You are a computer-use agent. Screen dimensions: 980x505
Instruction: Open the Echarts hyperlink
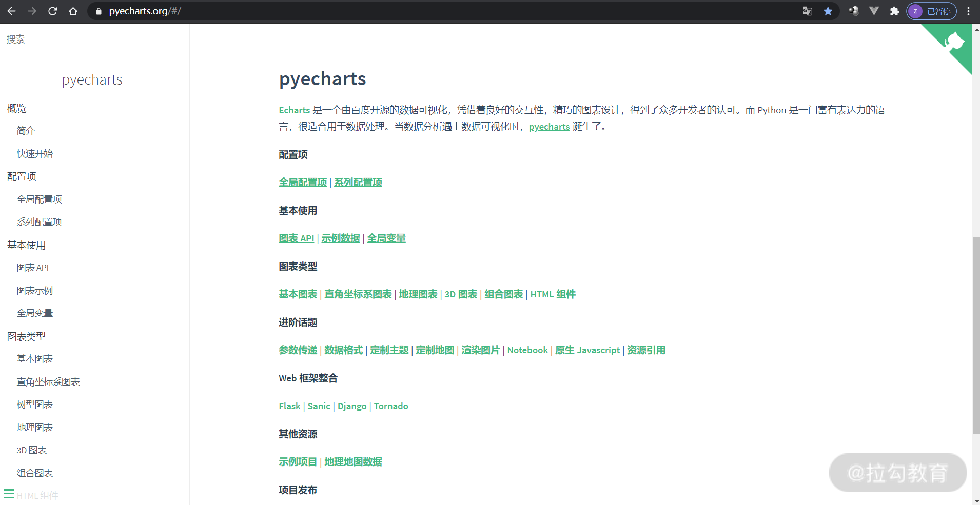click(x=293, y=110)
